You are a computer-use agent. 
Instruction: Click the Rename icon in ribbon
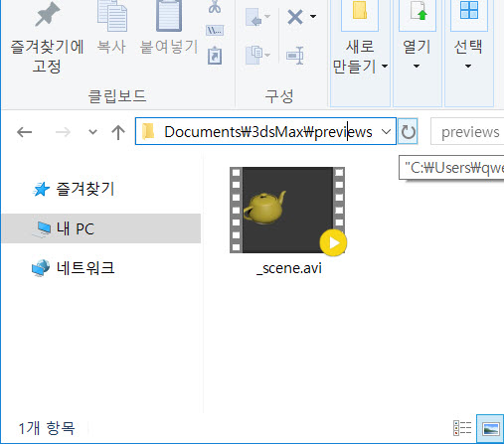click(295, 56)
